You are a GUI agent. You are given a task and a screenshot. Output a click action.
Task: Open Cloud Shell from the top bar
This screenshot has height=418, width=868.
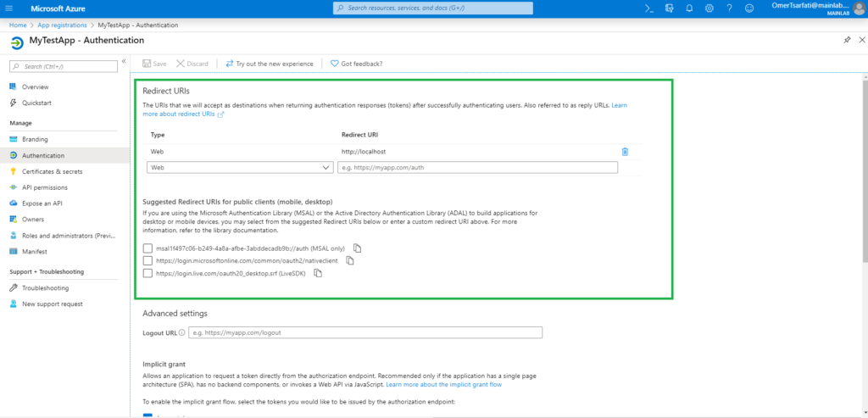649,8
